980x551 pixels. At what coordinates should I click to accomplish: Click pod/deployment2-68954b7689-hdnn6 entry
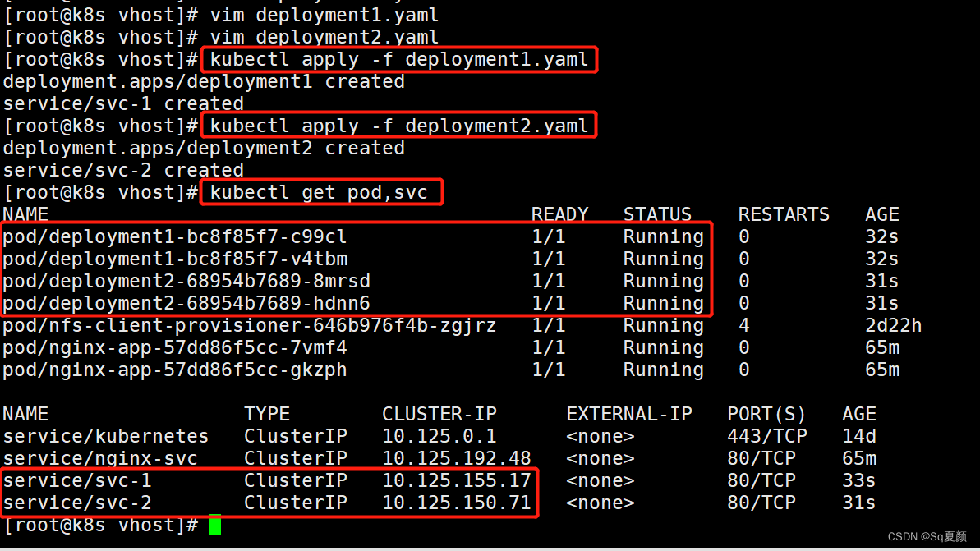tap(186, 304)
